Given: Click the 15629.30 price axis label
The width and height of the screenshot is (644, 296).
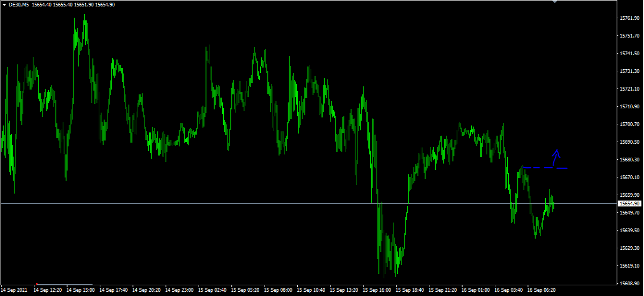Looking at the screenshot, I should [629, 248].
